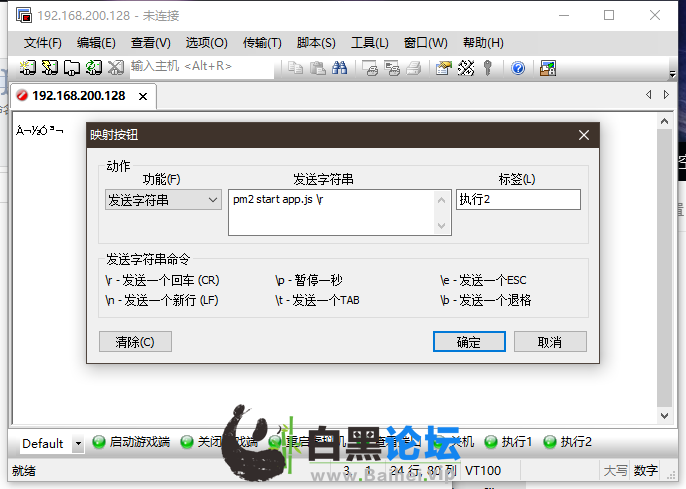This screenshot has width=686, height=489.
Task: Open the 文件(F) menu
Action: 42,43
